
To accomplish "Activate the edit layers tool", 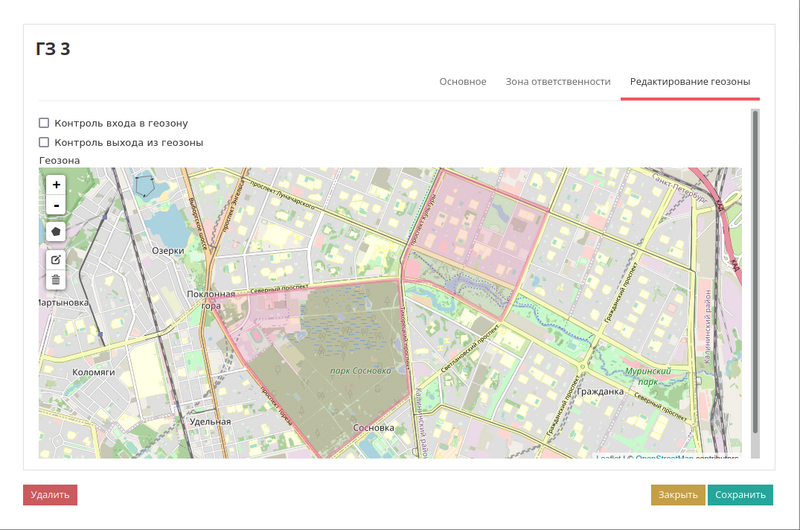I will click(x=56, y=260).
